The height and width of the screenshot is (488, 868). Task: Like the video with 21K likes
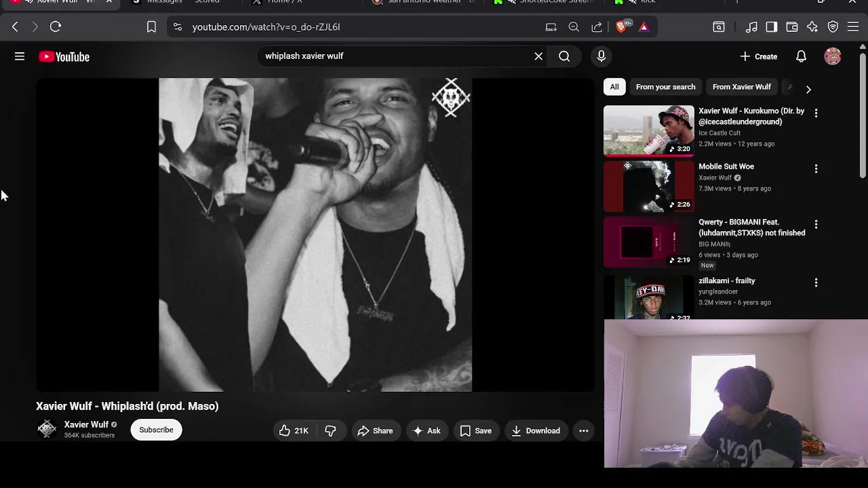(x=294, y=430)
